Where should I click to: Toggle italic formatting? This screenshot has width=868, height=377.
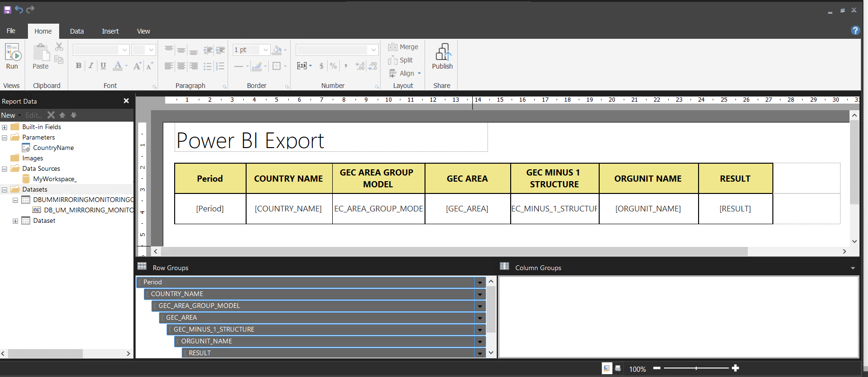[91, 66]
